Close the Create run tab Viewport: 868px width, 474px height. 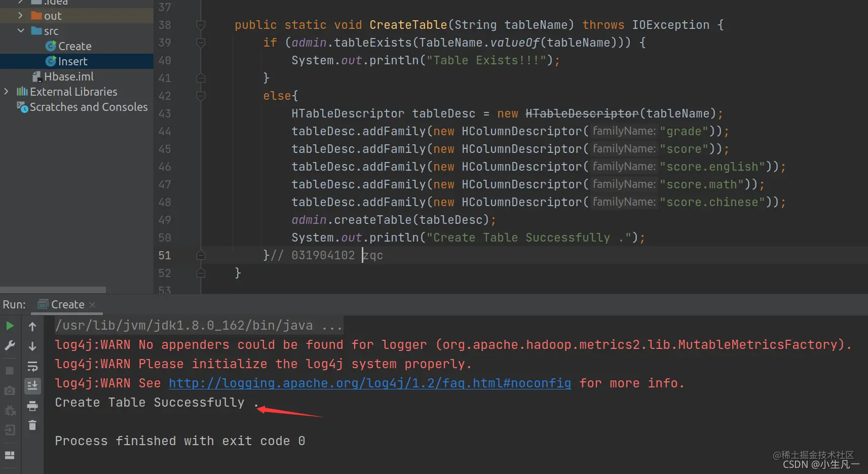(92, 304)
